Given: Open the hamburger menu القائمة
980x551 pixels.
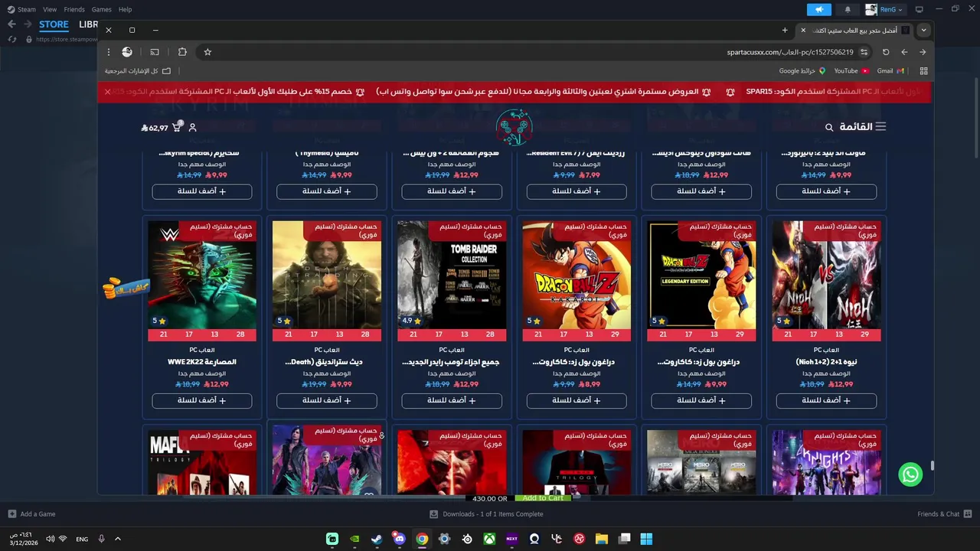Looking at the screenshot, I should pyautogui.click(x=863, y=127).
